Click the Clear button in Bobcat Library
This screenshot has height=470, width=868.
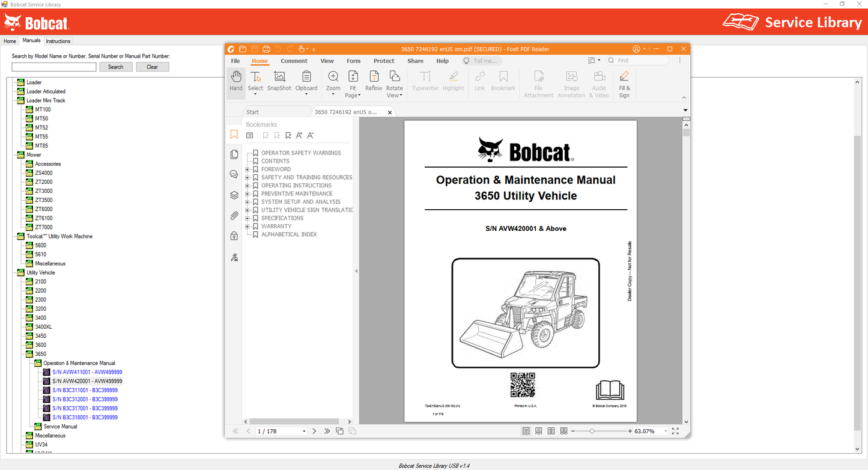(153, 67)
